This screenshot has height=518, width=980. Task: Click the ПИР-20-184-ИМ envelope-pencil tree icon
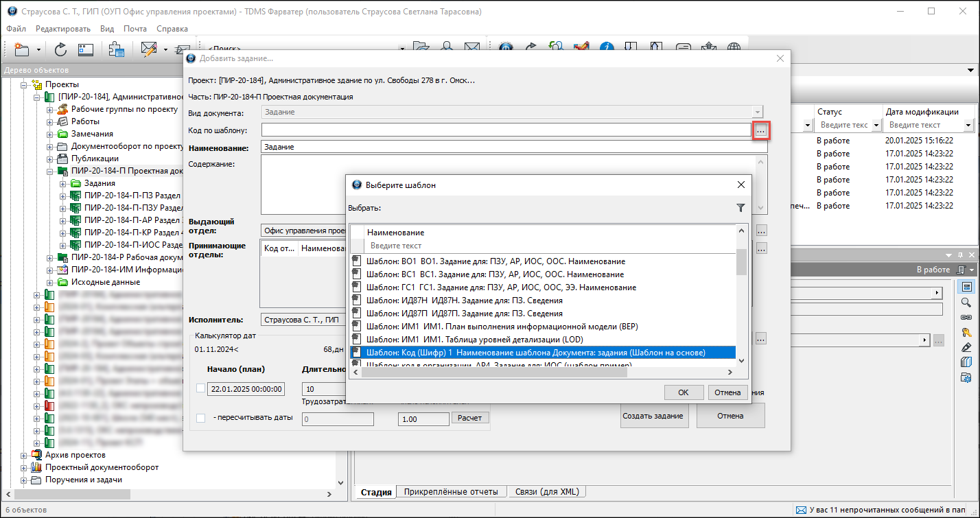pyautogui.click(x=62, y=270)
